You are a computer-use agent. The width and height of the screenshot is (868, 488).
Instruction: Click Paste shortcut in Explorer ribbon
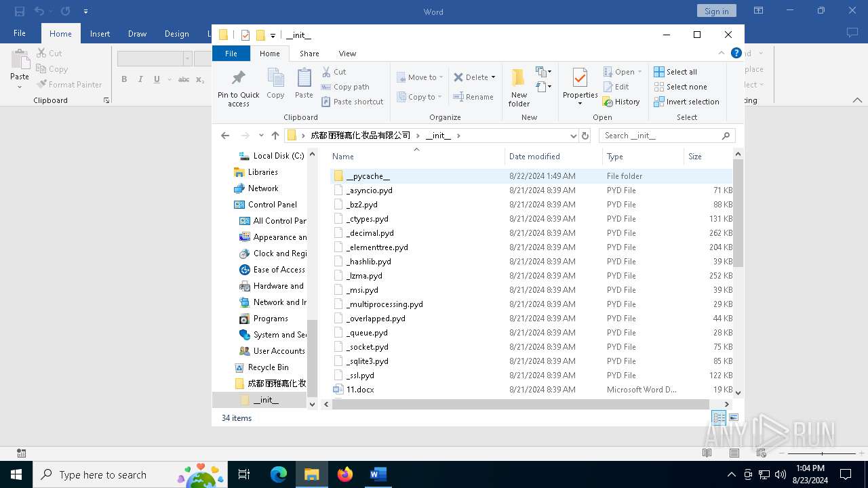tap(352, 102)
